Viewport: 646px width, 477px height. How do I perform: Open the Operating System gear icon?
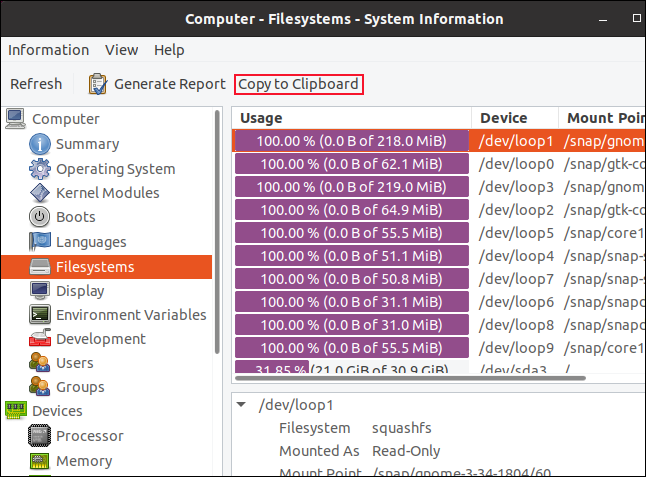[x=40, y=168]
